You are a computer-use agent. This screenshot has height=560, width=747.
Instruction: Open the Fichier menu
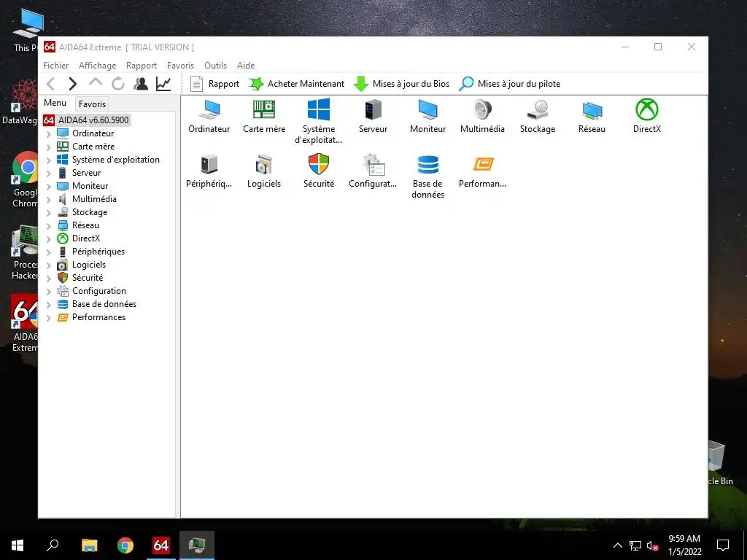click(x=55, y=65)
